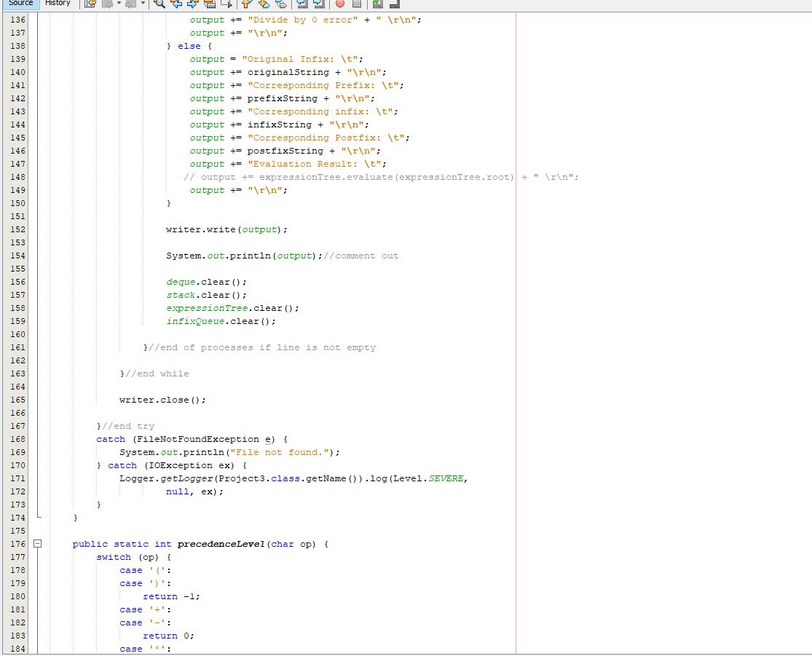
Task: Click the "//end try" comment
Action: pos(128,426)
